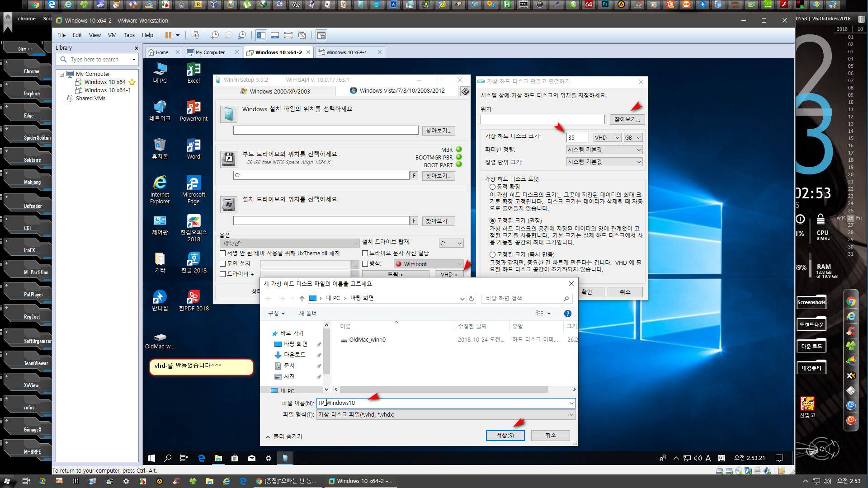This screenshot has height=488, width=868.
Task: Select the Windows 2000/XP/2003 tab
Action: (x=275, y=91)
